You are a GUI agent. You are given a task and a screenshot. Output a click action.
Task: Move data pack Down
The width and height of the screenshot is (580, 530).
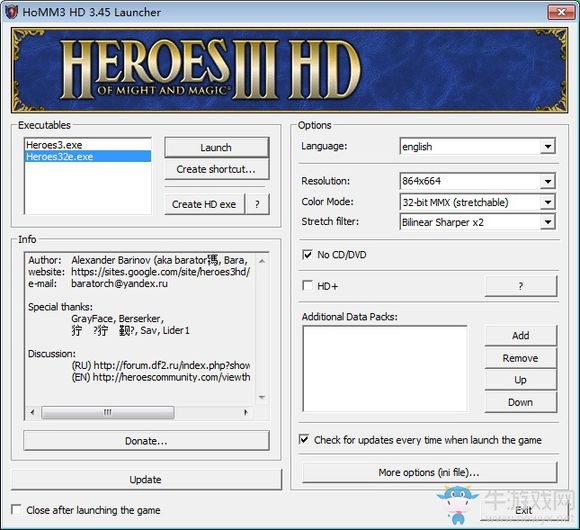520,402
